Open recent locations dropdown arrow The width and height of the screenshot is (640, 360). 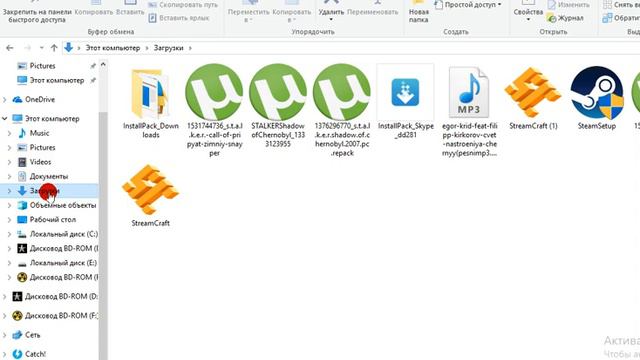point(41,48)
